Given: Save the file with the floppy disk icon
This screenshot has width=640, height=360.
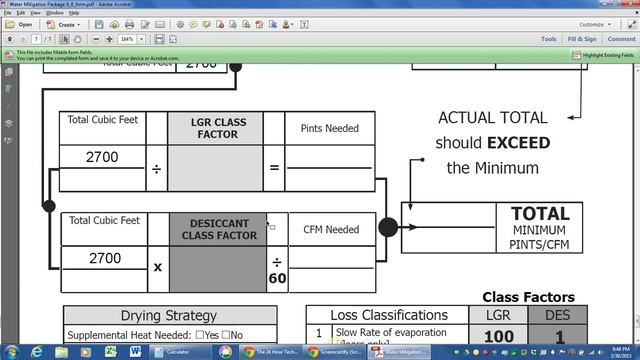Looking at the screenshot, I should click(99, 25).
